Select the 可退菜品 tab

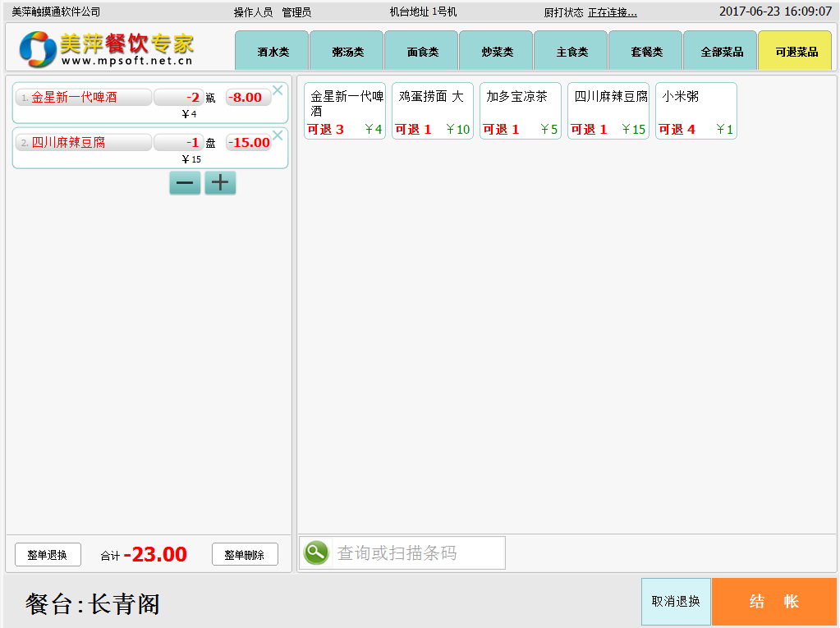pos(796,52)
